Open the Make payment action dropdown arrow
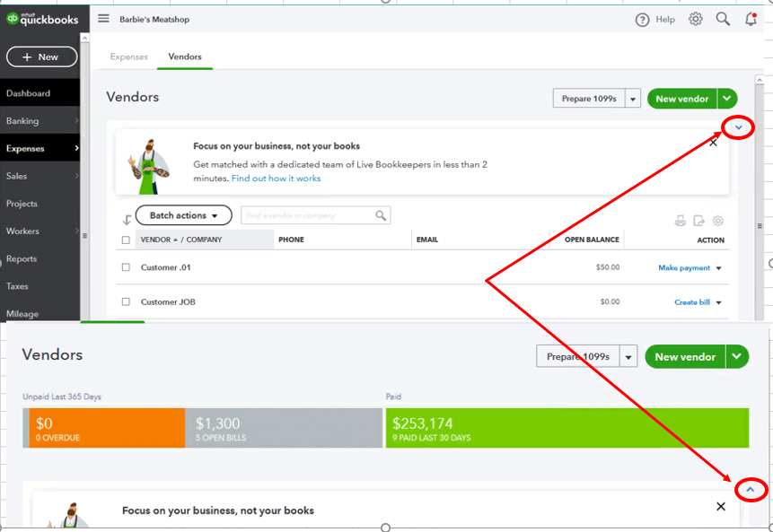 718,268
